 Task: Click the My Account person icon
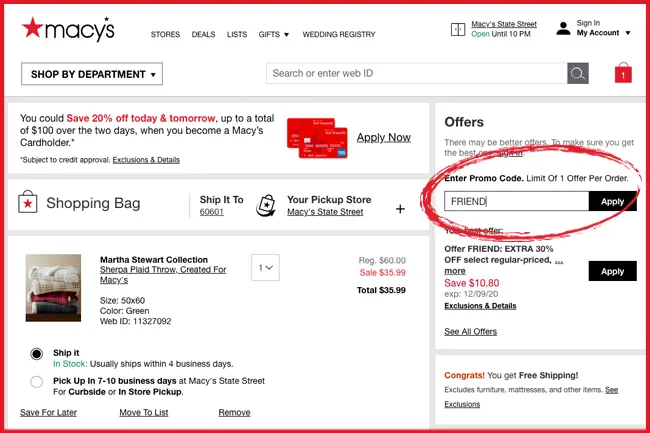563,28
